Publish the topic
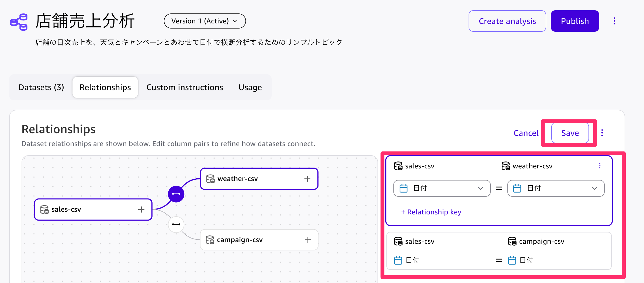644x283 pixels. pyautogui.click(x=575, y=21)
